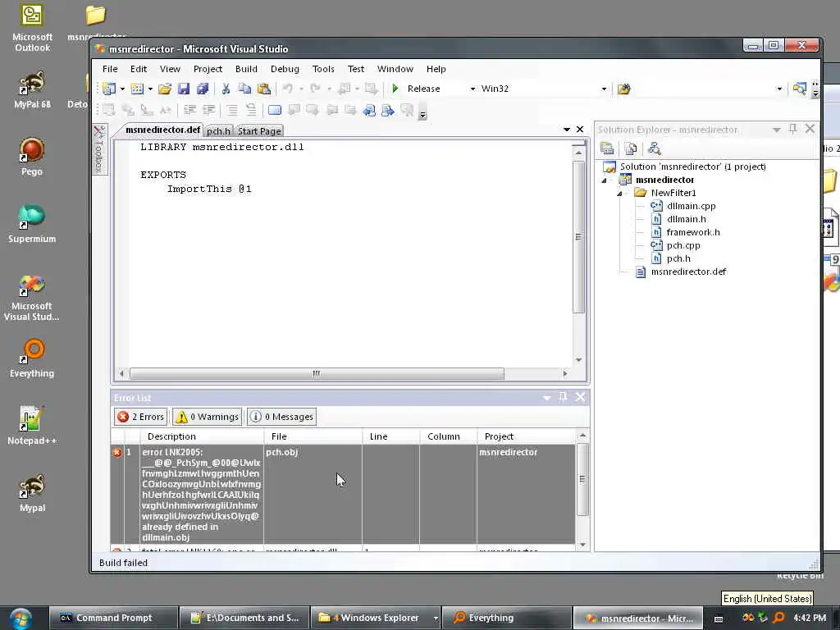Click the Undo arrow icon
The width and height of the screenshot is (840, 630).
click(288, 89)
